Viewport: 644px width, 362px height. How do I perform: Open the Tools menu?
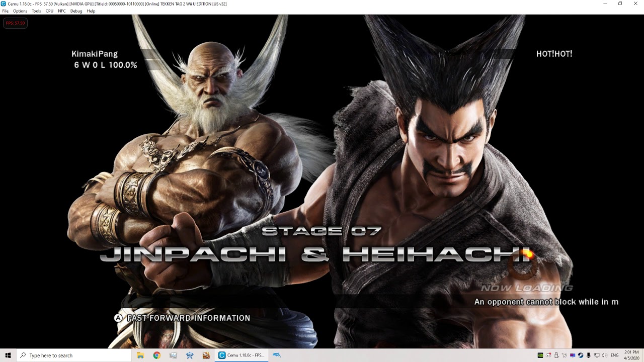pos(36,11)
